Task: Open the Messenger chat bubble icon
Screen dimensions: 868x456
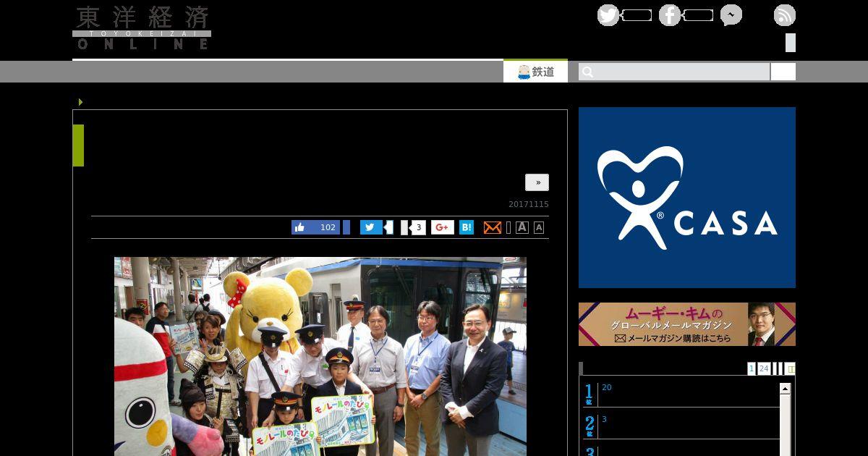Action: (x=731, y=15)
